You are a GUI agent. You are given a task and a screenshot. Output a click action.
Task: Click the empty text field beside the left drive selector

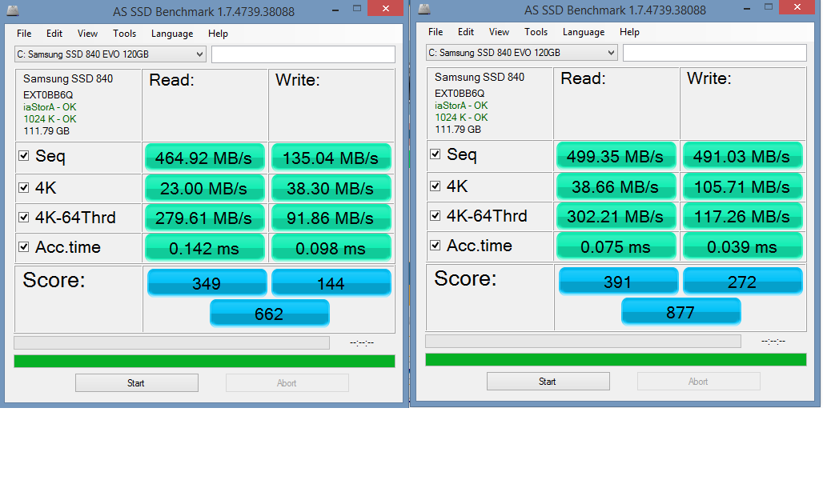click(x=303, y=54)
